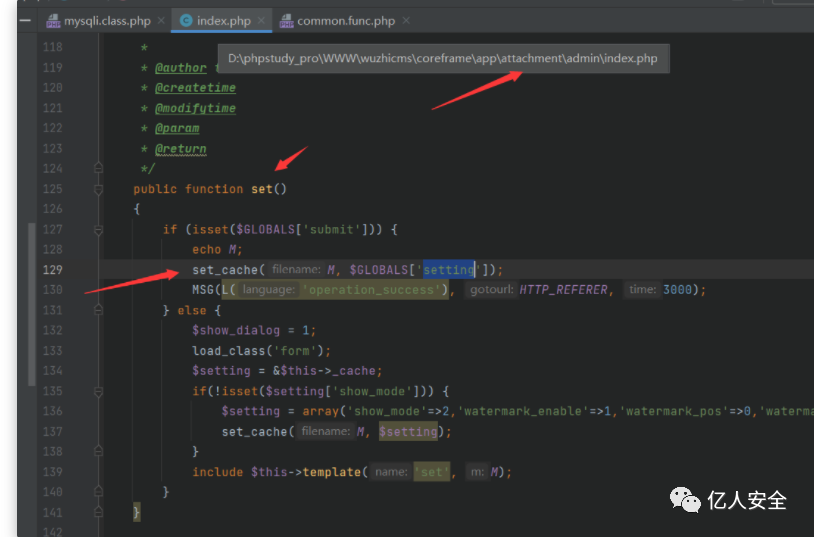Click the vertical scrollbar thumb on the left
Viewport: 814px width, 537px height.
tap(32, 304)
